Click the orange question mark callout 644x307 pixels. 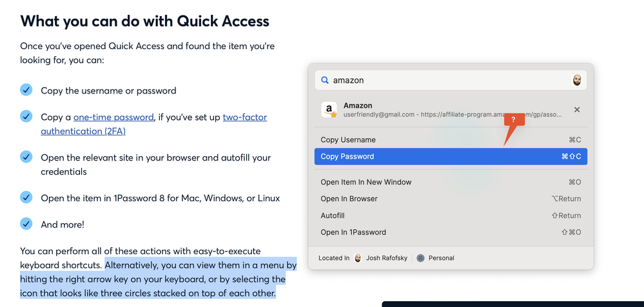(513, 120)
